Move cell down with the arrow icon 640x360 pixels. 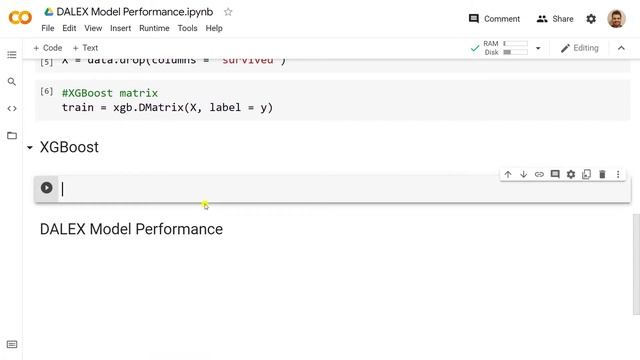524,175
